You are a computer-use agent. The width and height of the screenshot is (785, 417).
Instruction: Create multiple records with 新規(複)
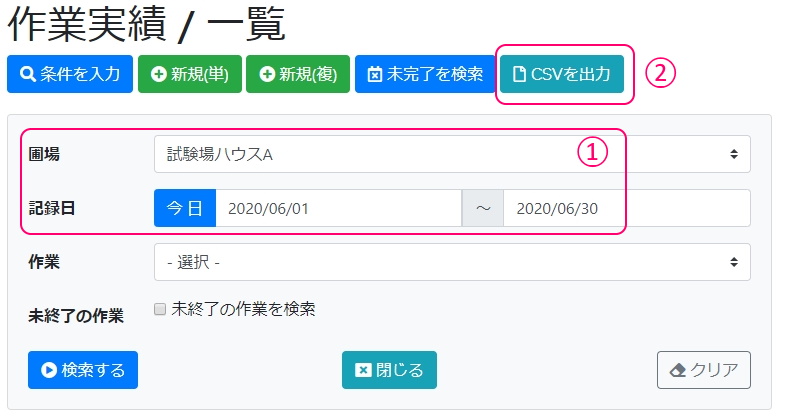pos(298,74)
